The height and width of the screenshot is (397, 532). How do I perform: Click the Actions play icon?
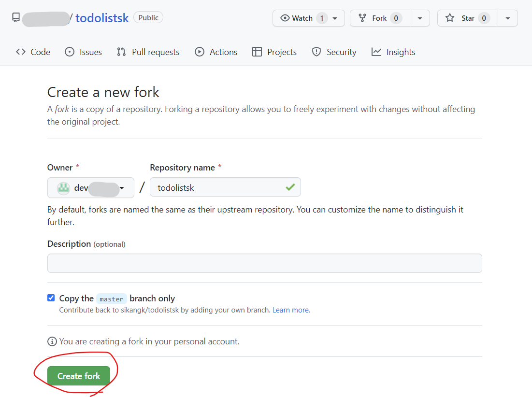coord(200,52)
